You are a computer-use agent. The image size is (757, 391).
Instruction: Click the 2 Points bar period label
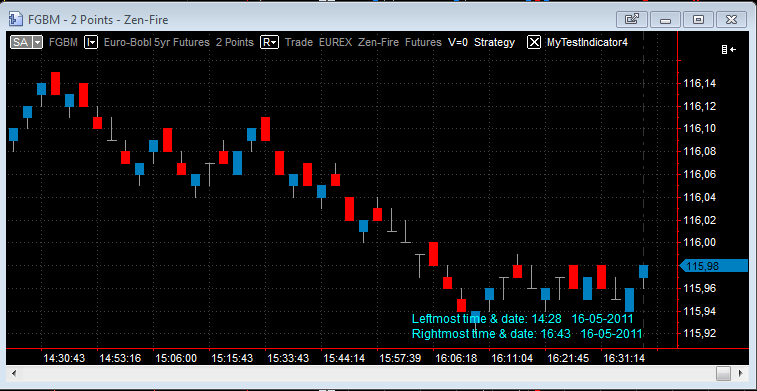coord(235,42)
